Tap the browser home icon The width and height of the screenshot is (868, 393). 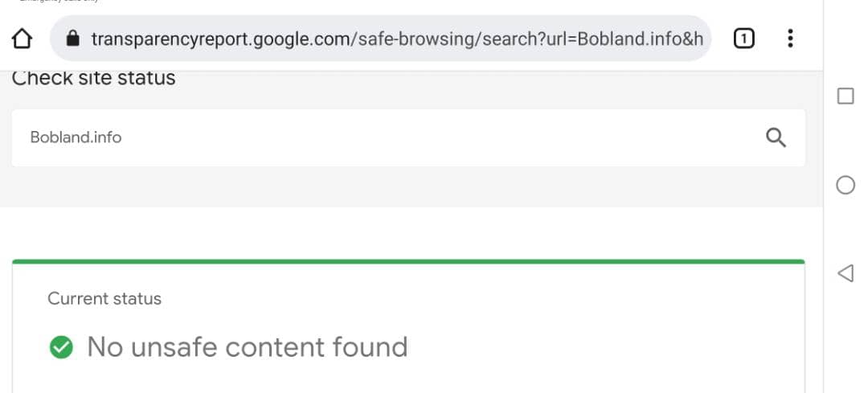[x=23, y=39]
